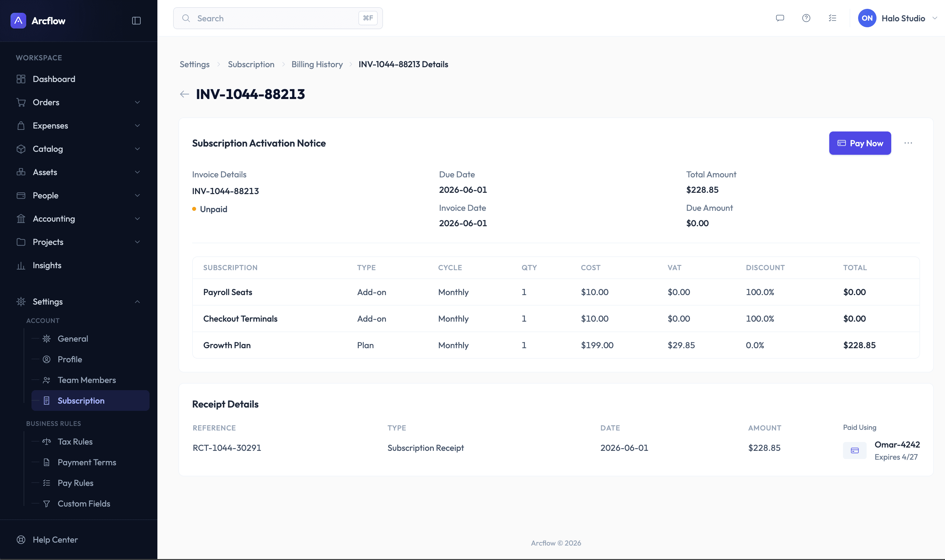The height and width of the screenshot is (560, 945).
Task: Go to Subscription breadcrumb link
Action: pyautogui.click(x=251, y=64)
